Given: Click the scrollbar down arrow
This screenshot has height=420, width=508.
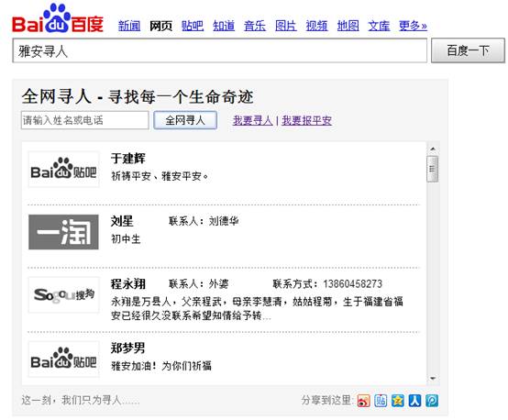Looking at the screenshot, I should (x=433, y=378).
